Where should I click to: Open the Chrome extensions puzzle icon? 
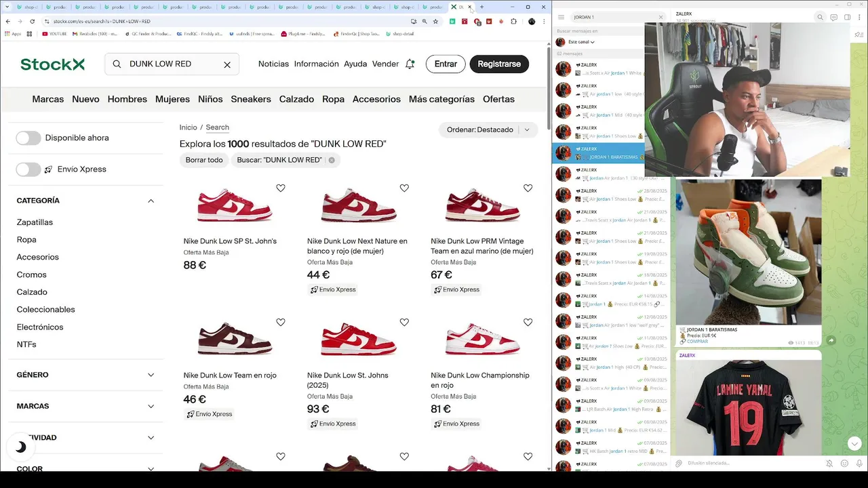tap(513, 21)
